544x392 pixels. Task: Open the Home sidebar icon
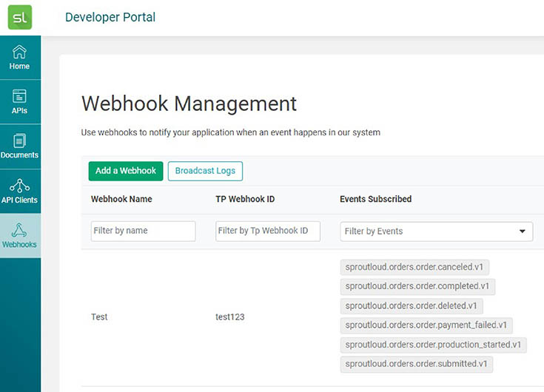pos(20,57)
